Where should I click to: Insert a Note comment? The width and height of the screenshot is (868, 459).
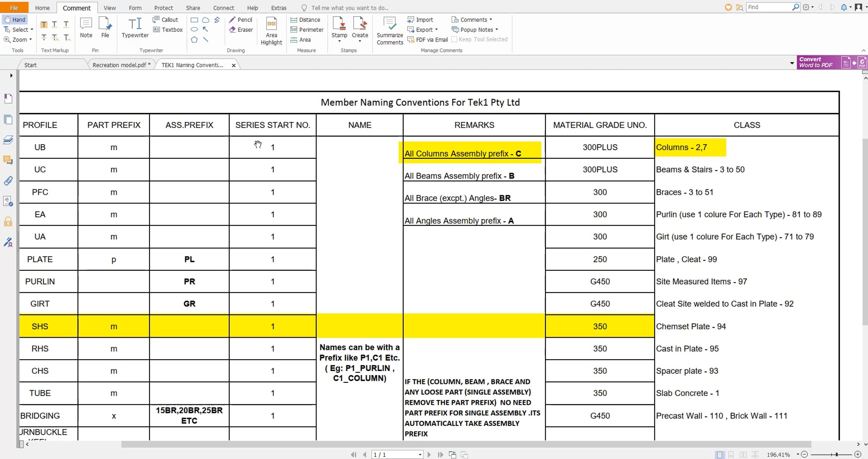click(86, 28)
